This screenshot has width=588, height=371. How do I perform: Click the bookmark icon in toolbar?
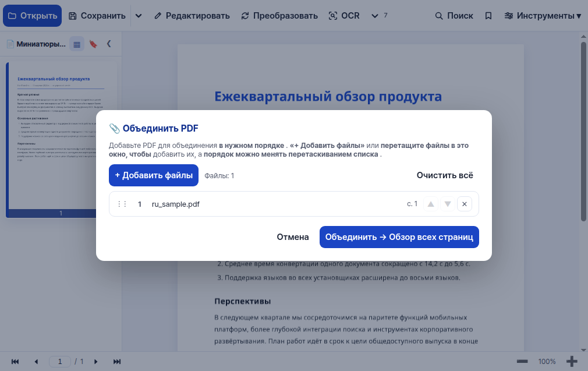pyautogui.click(x=488, y=16)
